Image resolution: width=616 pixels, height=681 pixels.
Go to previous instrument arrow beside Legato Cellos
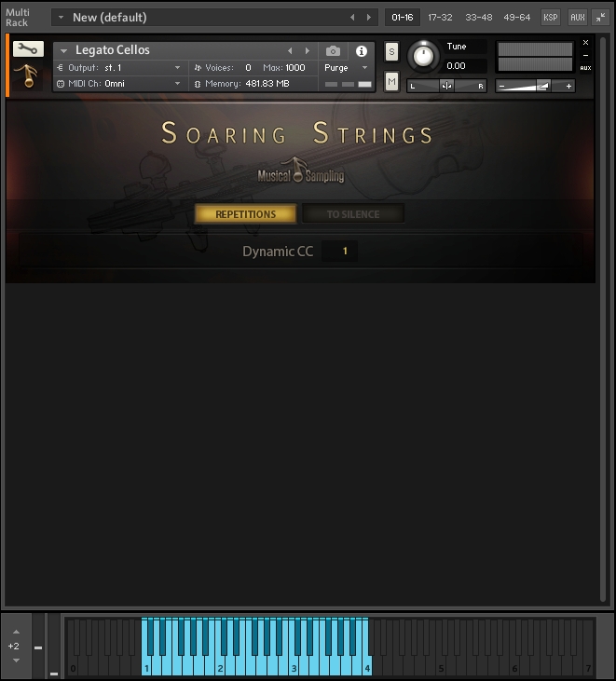click(290, 51)
